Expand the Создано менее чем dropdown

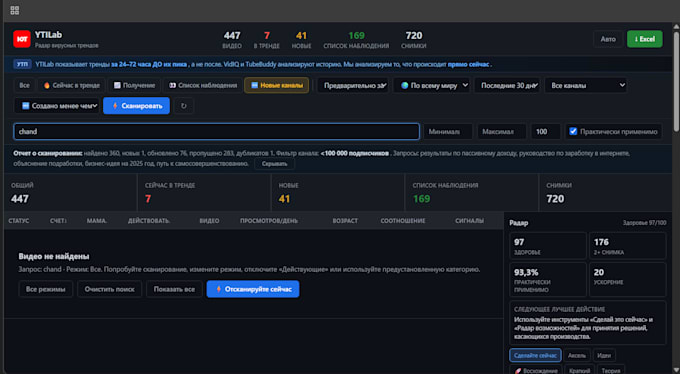pyautogui.click(x=57, y=106)
